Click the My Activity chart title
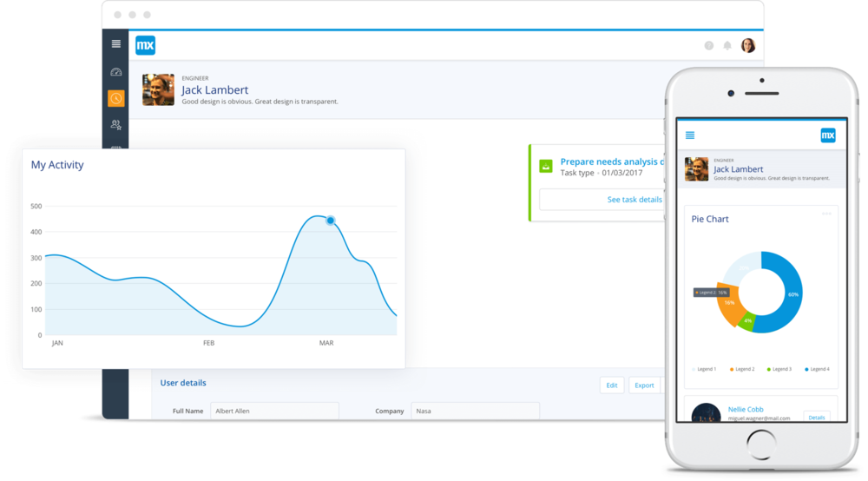This screenshot has height=481, width=868. point(57,165)
